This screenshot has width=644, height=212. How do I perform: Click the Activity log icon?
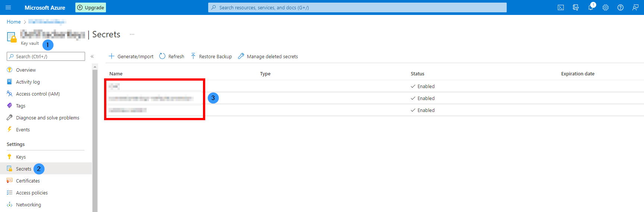(10, 82)
